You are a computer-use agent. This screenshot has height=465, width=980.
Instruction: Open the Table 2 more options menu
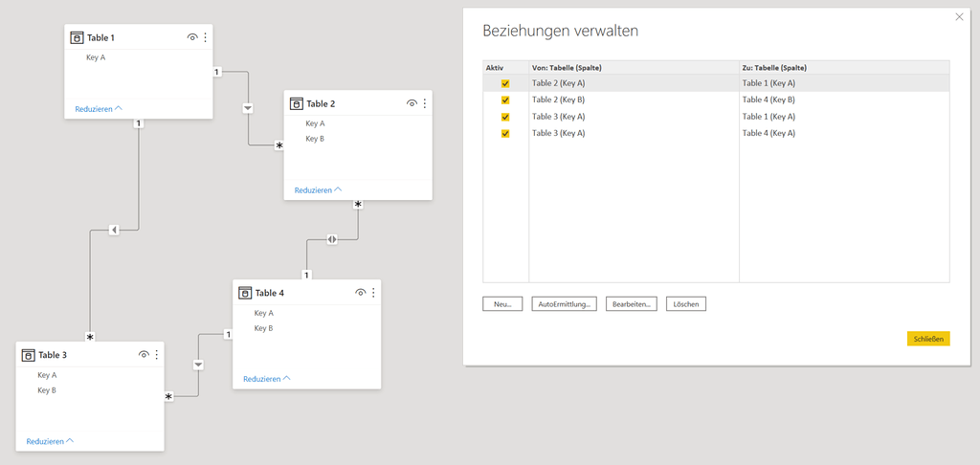tap(425, 103)
